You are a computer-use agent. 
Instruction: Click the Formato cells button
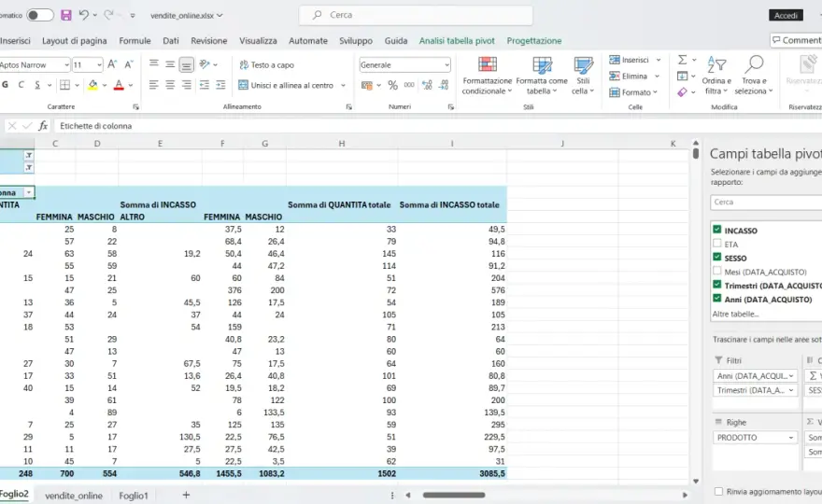click(632, 92)
